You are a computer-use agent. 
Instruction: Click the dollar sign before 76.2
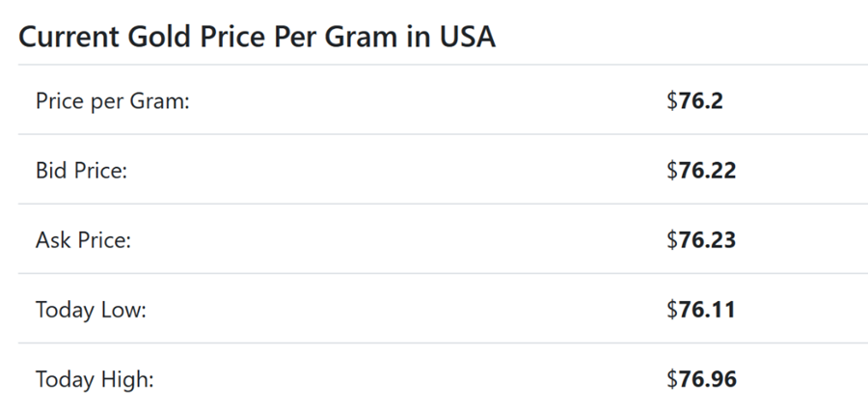tap(672, 100)
